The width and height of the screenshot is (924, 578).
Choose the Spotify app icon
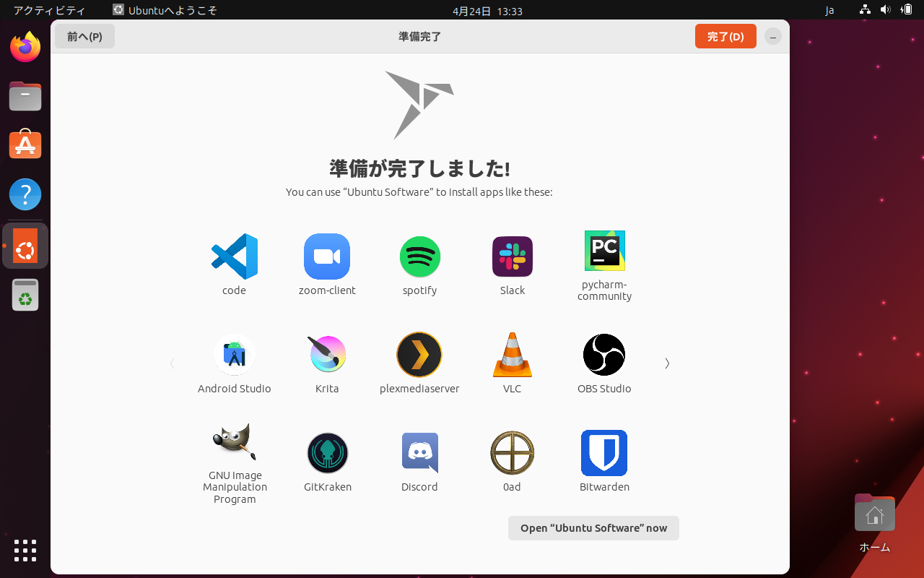point(419,256)
